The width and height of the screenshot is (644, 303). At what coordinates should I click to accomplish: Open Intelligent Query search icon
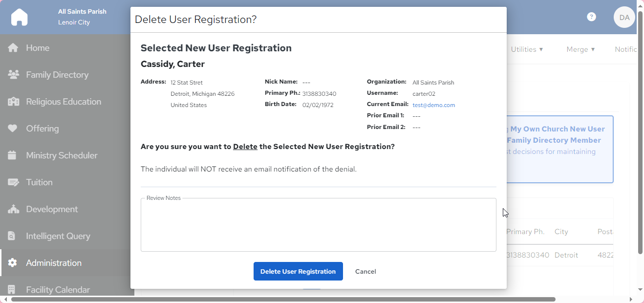click(x=12, y=236)
